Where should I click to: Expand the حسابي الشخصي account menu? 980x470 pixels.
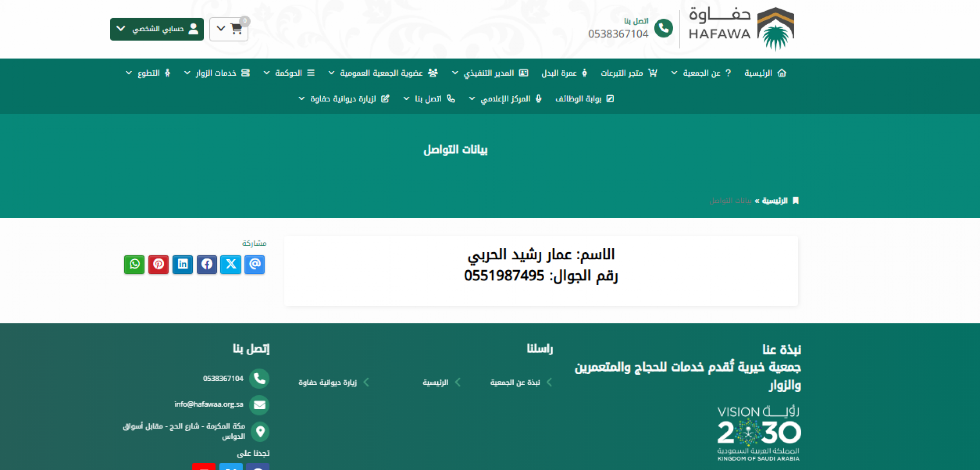click(x=157, y=29)
